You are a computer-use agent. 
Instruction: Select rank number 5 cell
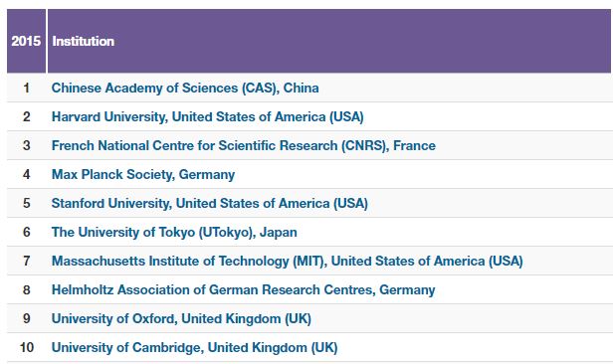point(26,204)
